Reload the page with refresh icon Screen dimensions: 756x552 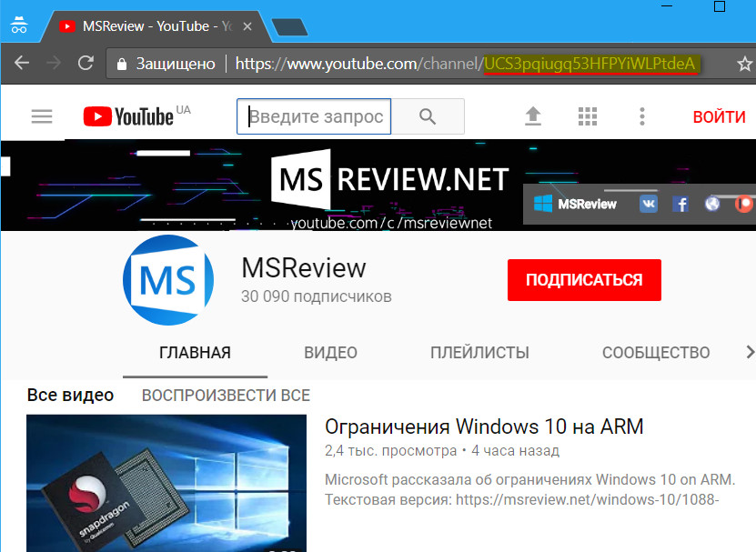pyautogui.click(x=86, y=63)
